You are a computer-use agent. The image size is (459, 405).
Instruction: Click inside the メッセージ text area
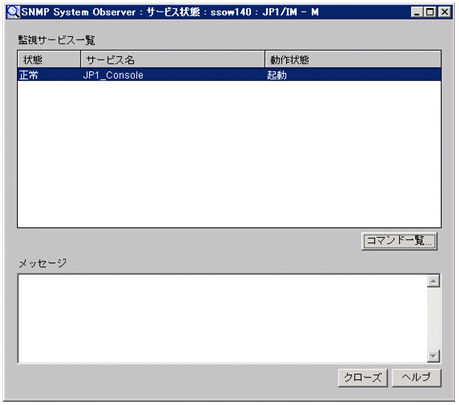[x=222, y=318]
